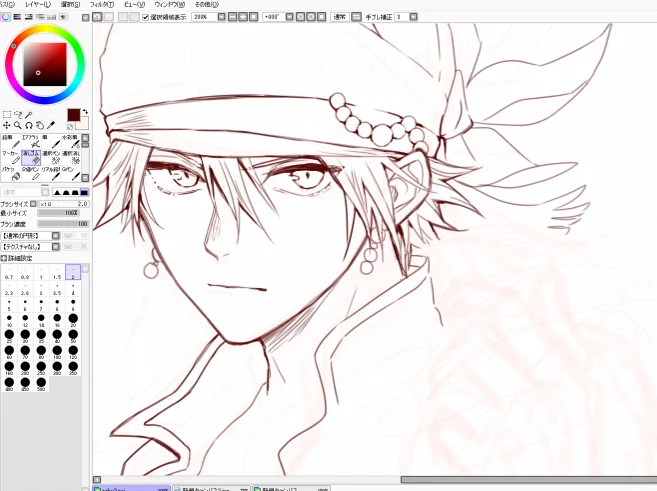Select the magic wand tool

pos(28,114)
